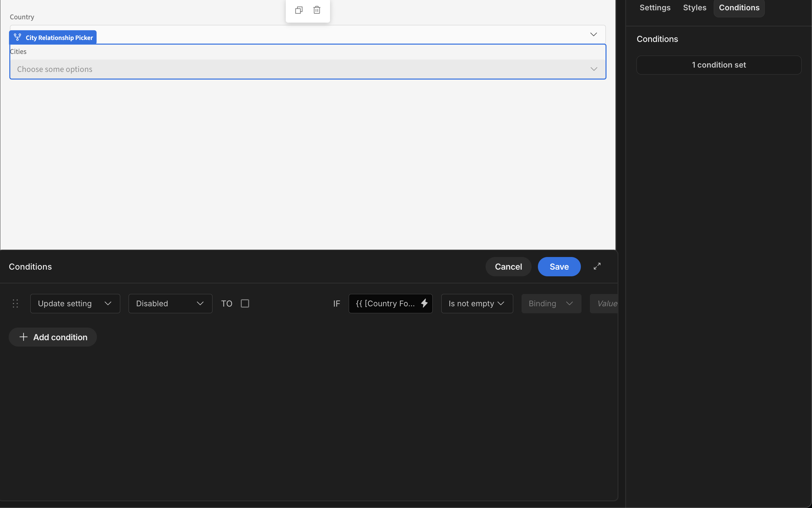Screen dimensions: 812x508
Task: Save the conditions
Action: (x=559, y=266)
